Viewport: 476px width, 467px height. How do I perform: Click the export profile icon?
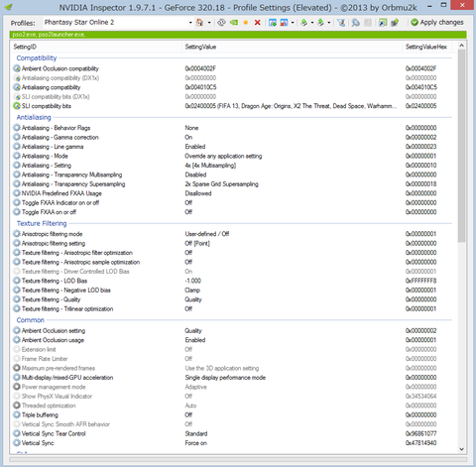(304, 23)
